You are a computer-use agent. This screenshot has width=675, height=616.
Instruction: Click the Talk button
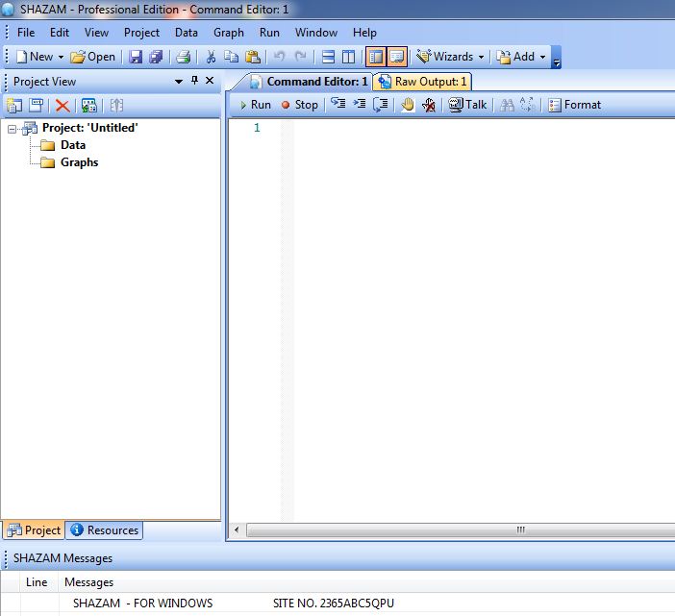tap(467, 105)
